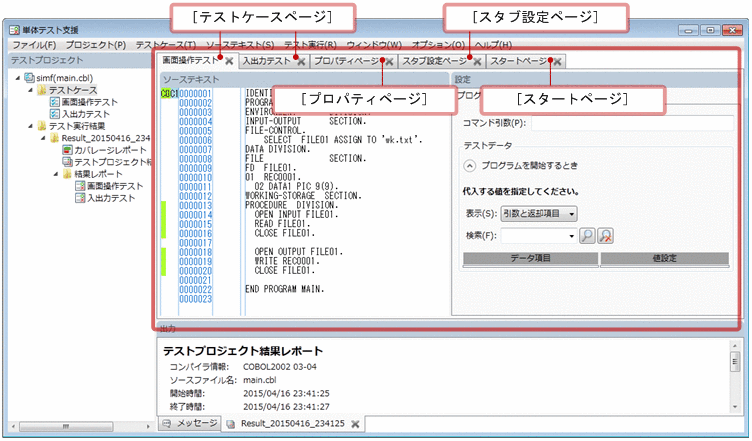Viewport: 752px width, 441px height.
Task: Select the 結果レポート folder
Action: pyautogui.click(x=98, y=174)
